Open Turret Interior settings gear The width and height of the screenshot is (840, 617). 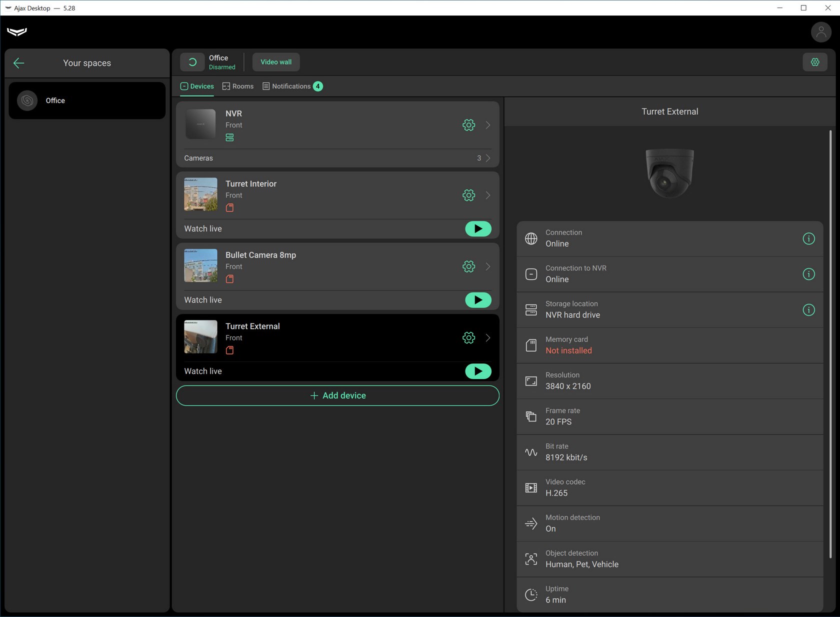(468, 195)
